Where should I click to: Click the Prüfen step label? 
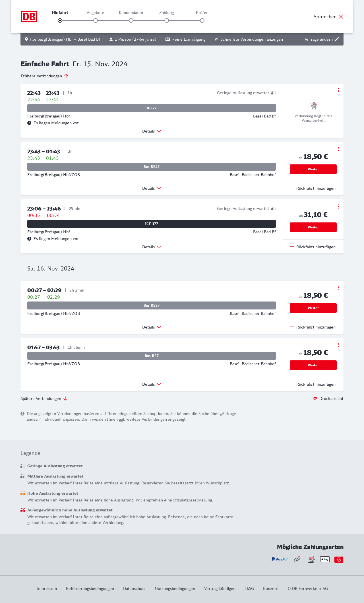coord(202,13)
